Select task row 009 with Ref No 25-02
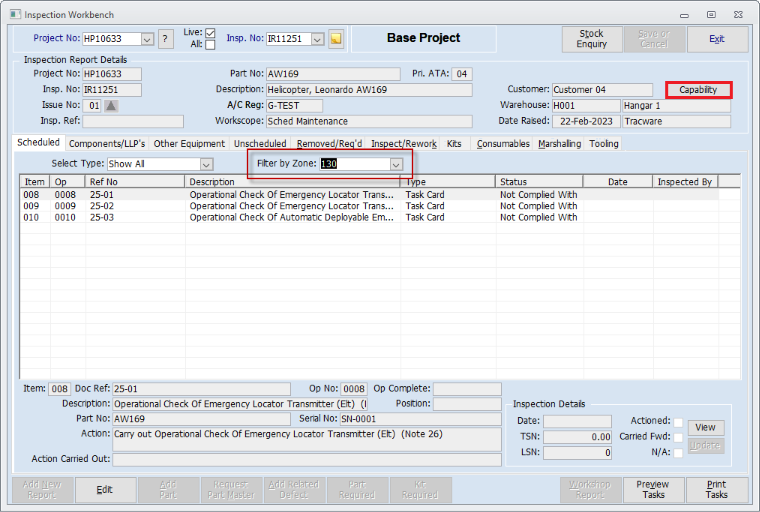The width and height of the screenshot is (760, 512). click(x=300, y=206)
